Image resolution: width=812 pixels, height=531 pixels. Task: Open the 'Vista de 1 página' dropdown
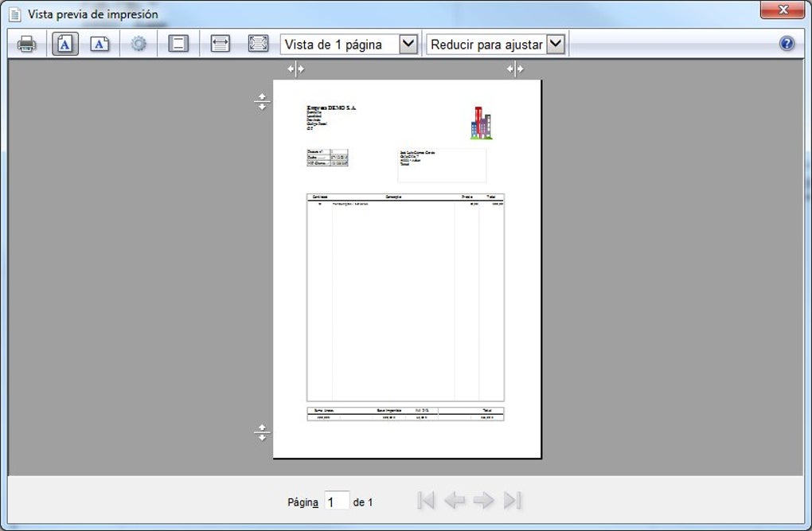click(349, 45)
